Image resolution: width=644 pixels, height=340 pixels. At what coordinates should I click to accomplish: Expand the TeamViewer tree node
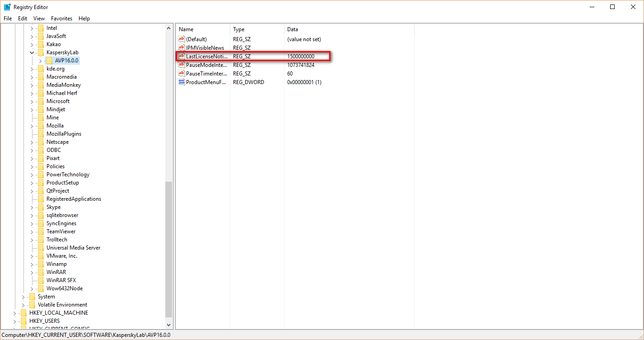tap(32, 231)
